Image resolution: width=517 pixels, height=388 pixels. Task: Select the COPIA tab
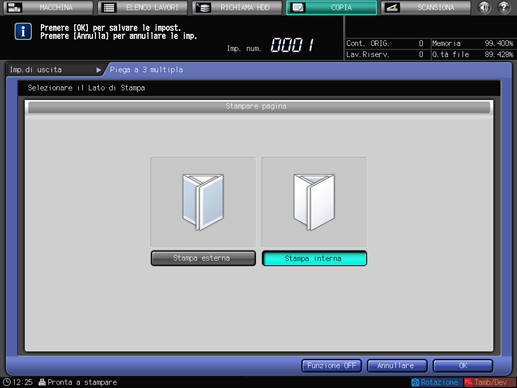tap(332, 7)
